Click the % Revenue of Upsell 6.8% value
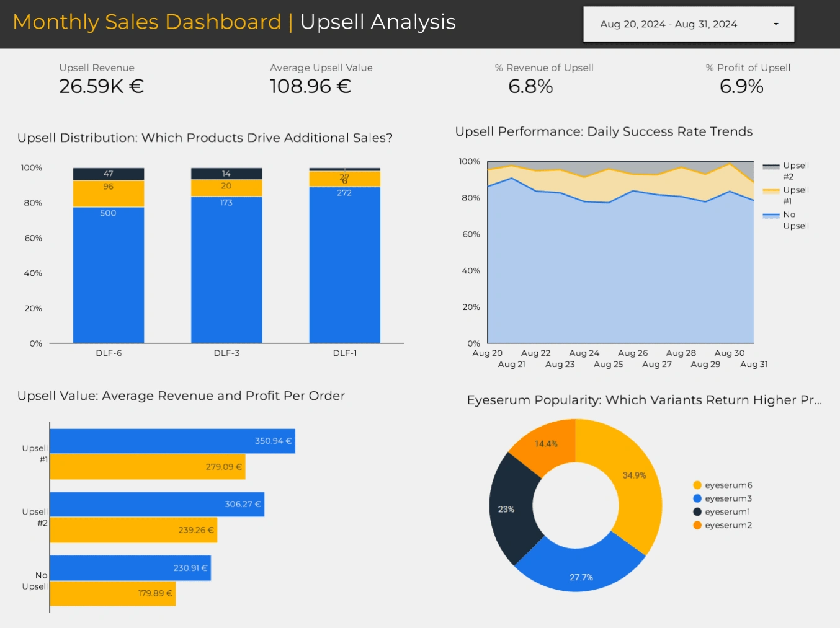This screenshot has width=840, height=628. [x=530, y=86]
